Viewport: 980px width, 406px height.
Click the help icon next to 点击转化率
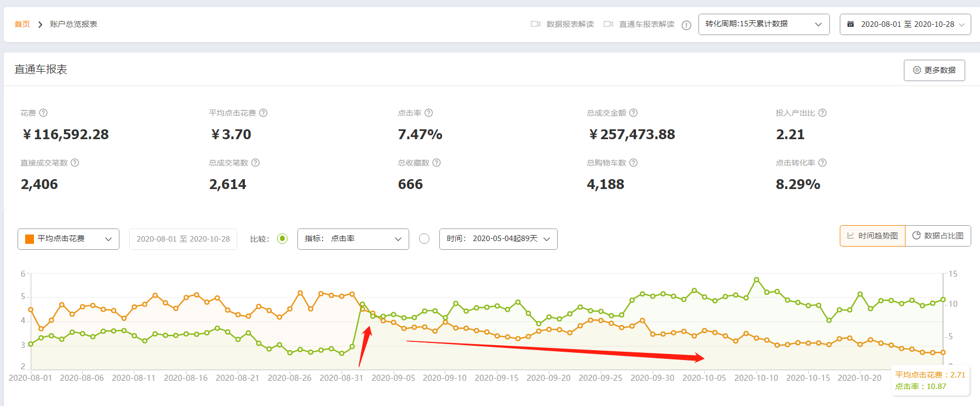click(x=822, y=163)
